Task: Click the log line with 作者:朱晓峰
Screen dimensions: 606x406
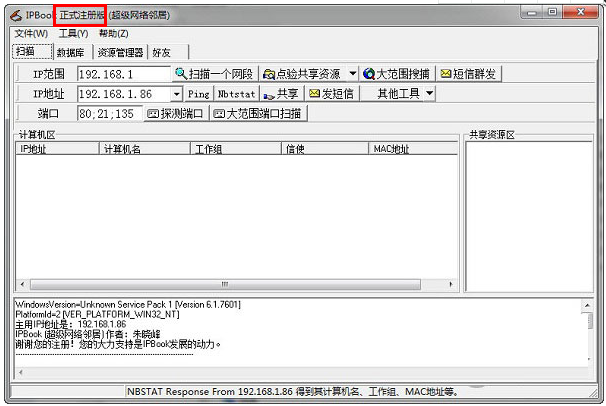Action: click(x=88, y=334)
